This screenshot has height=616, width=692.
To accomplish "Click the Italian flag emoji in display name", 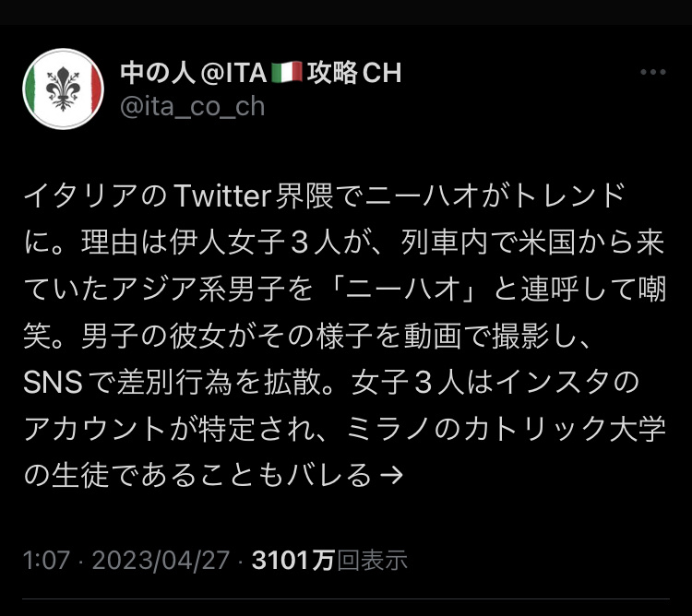I will [x=287, y=72].
